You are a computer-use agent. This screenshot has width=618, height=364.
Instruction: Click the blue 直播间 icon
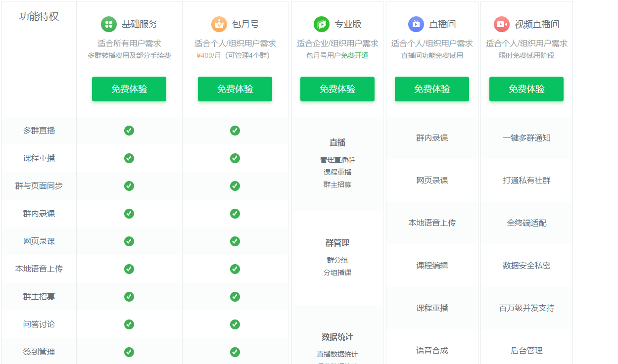click(416, 24)
